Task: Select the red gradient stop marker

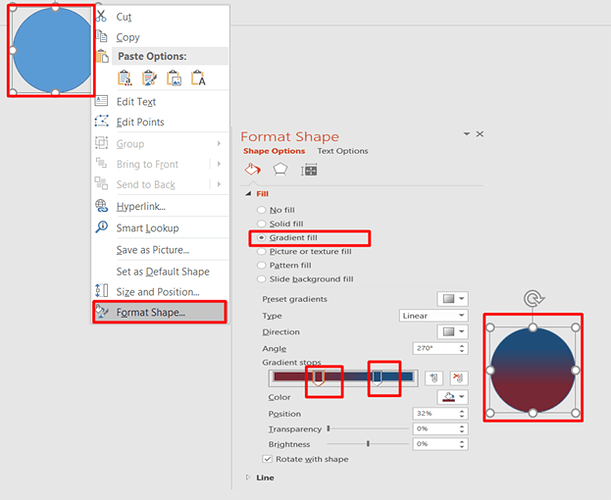Action: pyautogui.click(x=319, y=378)
